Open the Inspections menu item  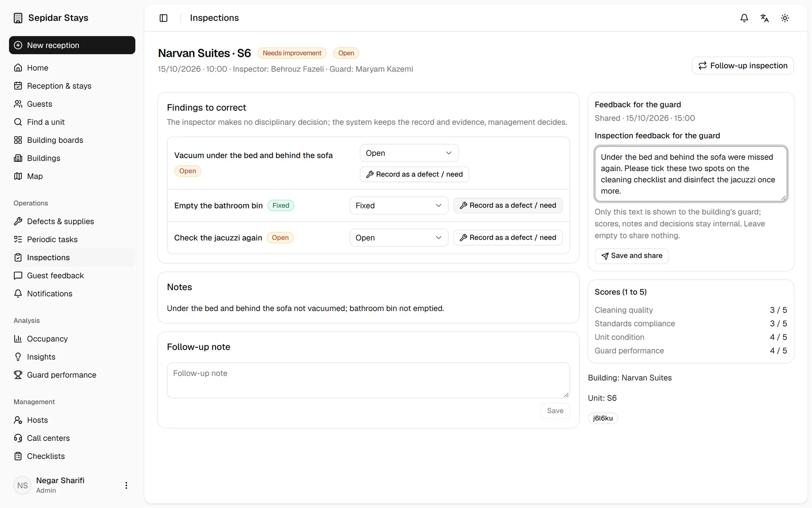72,257
